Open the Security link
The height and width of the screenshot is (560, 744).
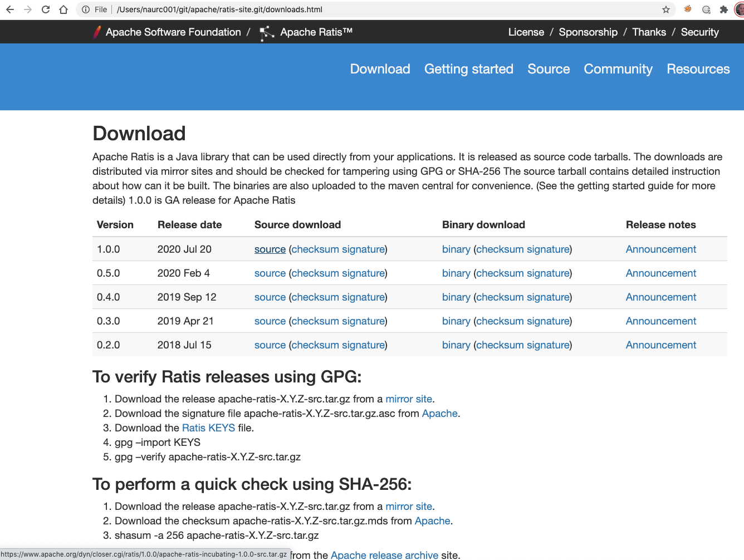(700, 32)
